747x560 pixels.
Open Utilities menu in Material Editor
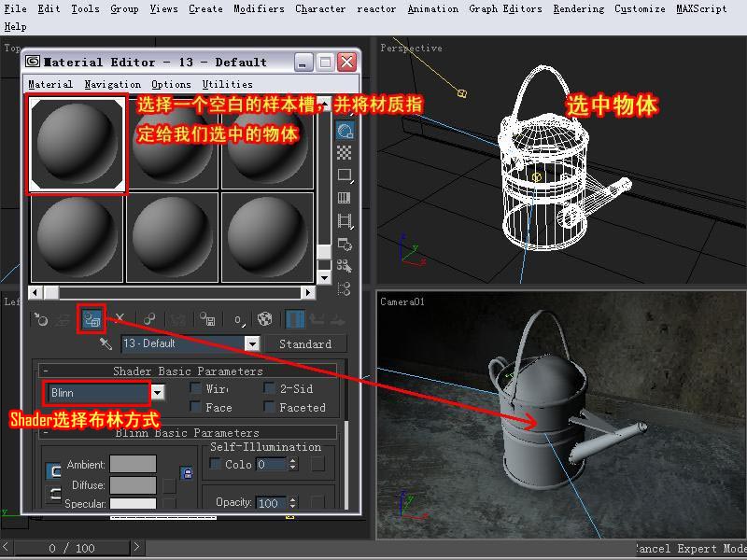point(227,84)
